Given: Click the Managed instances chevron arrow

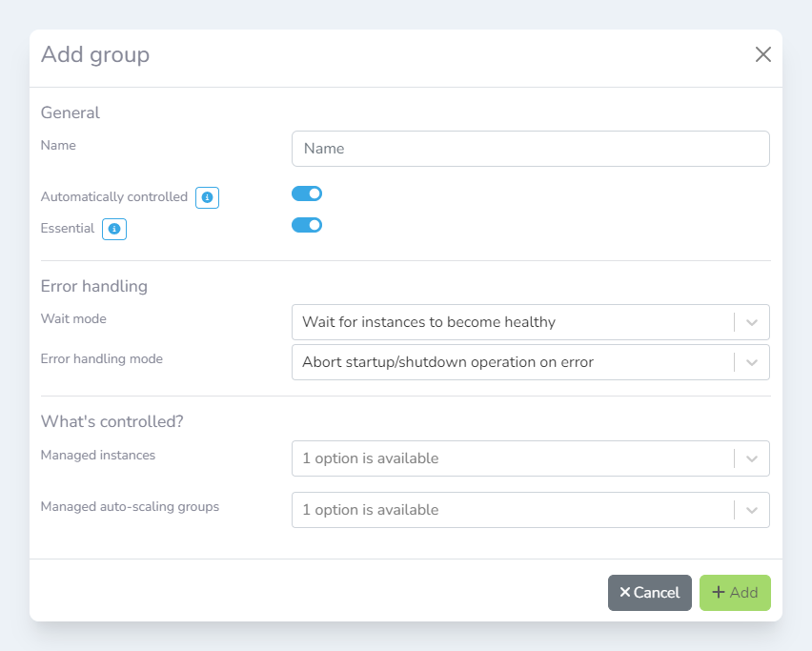Looking at the screenshot, I should tap(752, 458).
